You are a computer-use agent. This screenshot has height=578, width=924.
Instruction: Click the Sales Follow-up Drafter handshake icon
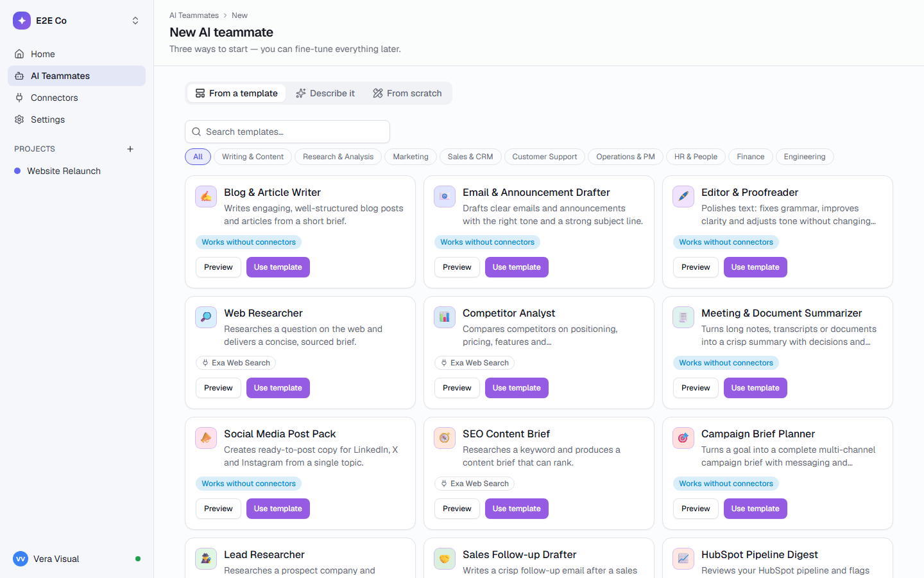coord(445,559)
